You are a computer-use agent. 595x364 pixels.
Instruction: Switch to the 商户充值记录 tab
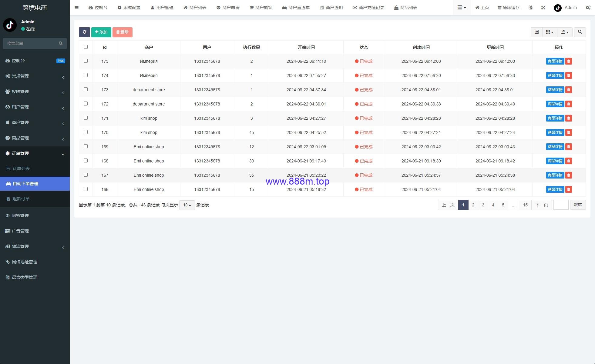click(368, 8)
